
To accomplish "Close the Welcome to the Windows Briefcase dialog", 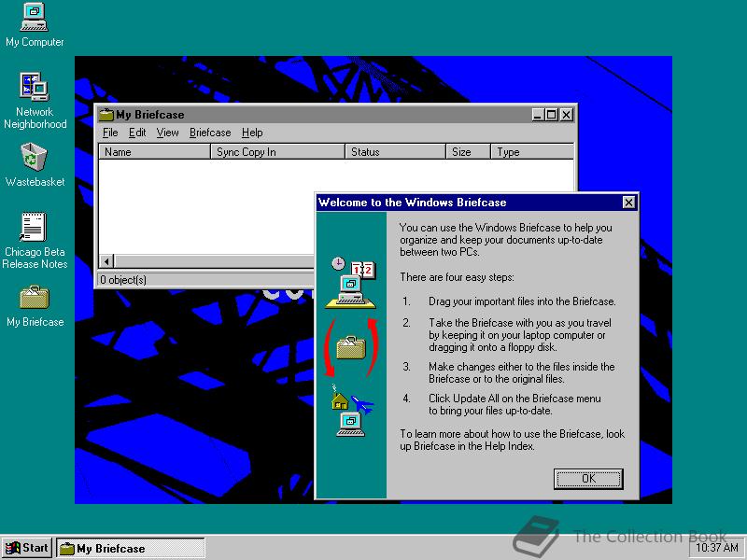I will 628,203.
